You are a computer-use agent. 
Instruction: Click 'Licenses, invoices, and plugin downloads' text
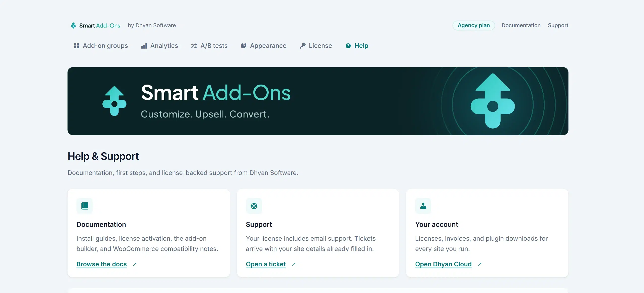pos(481,244)
